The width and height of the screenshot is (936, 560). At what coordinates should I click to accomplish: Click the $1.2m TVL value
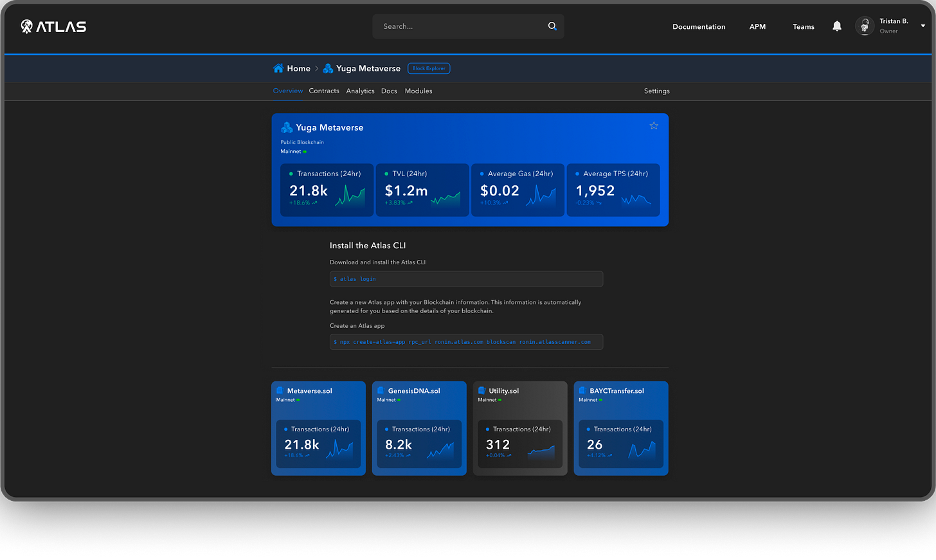click(x=406, y=190)
